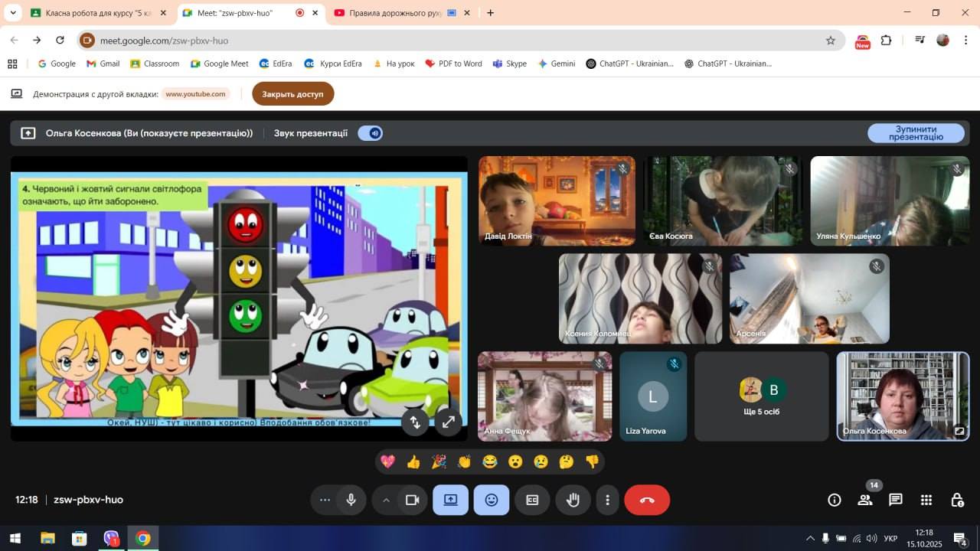Open more options three-dot menu

[x=607, y=500]
